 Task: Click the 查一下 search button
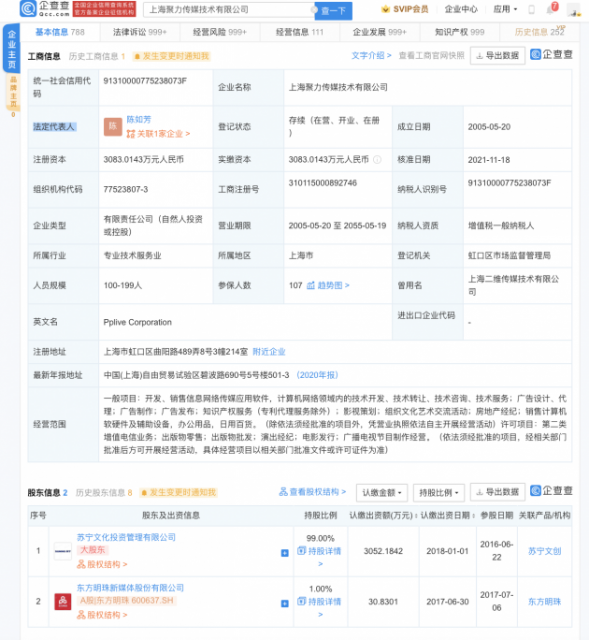click(x=333, y=11)
